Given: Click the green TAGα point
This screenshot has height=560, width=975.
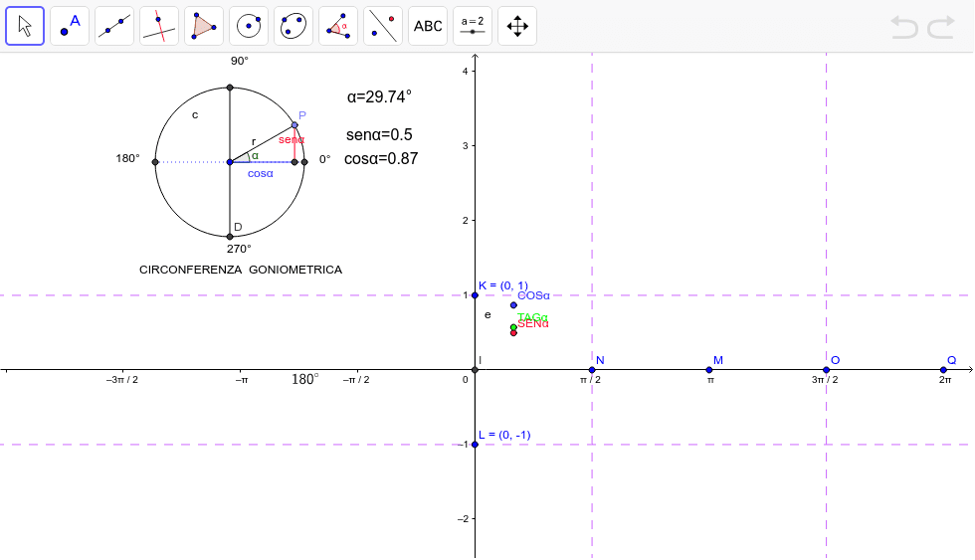Looking at the screenshot, I should pyautogui.click(x=513, y=326).
